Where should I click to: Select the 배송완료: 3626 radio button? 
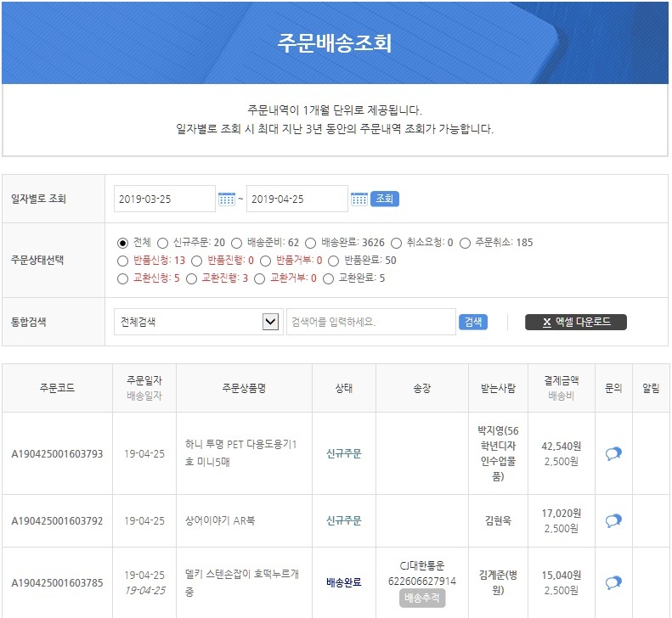(310, 243)
